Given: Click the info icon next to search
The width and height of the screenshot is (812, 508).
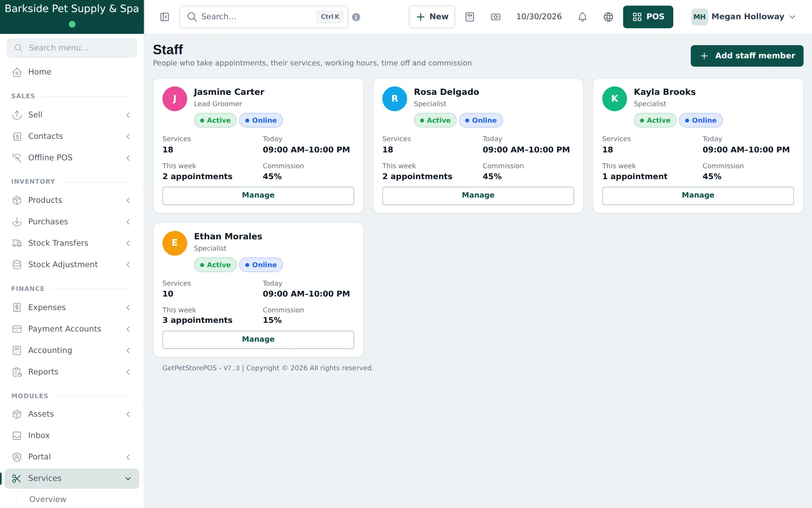Looking at the screenshot, I should tap(356, 17).
